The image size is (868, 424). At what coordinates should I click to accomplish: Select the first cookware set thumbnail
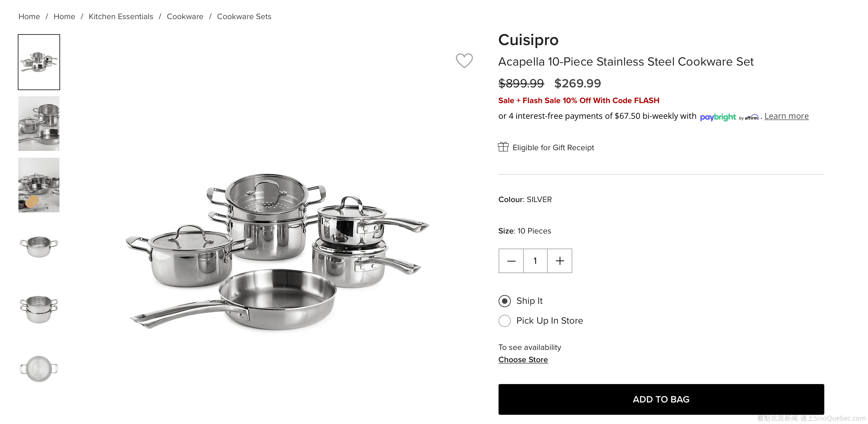click(39, 62)
